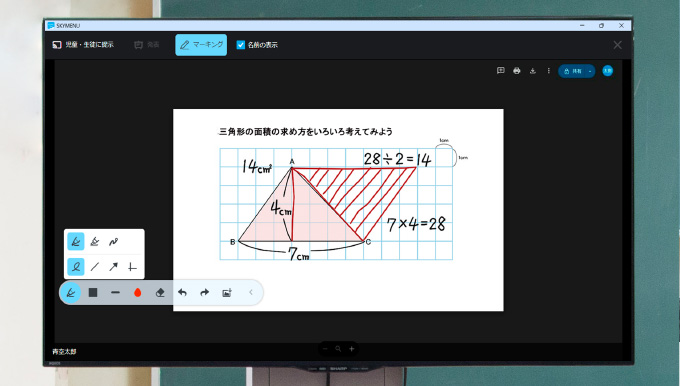Collapse the marking toolbar with the chevron
This screenshot has width=680, height=386.
click(251, 292)
